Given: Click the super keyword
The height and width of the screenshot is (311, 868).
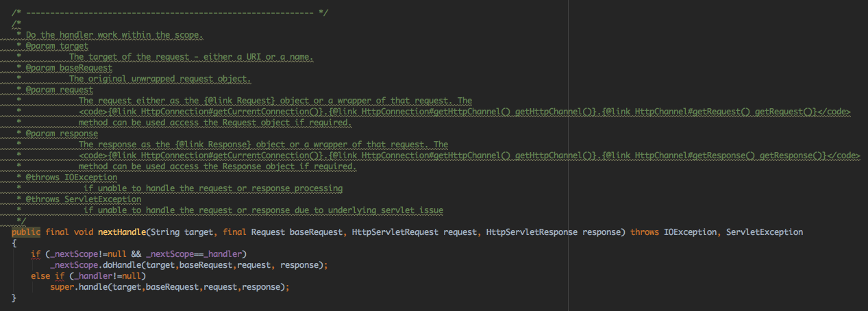Looking at the screenshot, I should click(62, 287).
